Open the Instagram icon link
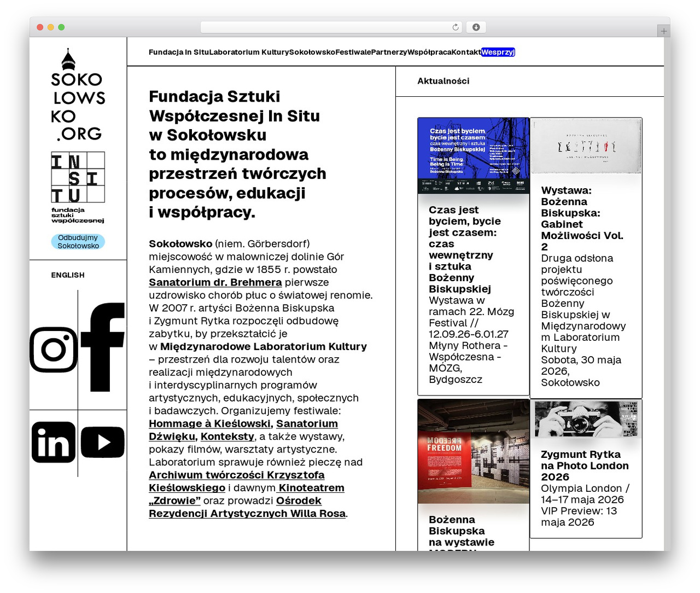This screenshot has width=700, height=593. click(x=54, y=350)
